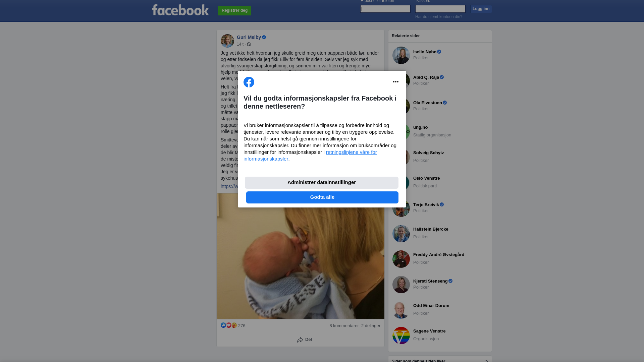Click 'Godta alle' button
The width and height of the screenshot is (644, 362).
pyautogui.click(x=322, y=197)
